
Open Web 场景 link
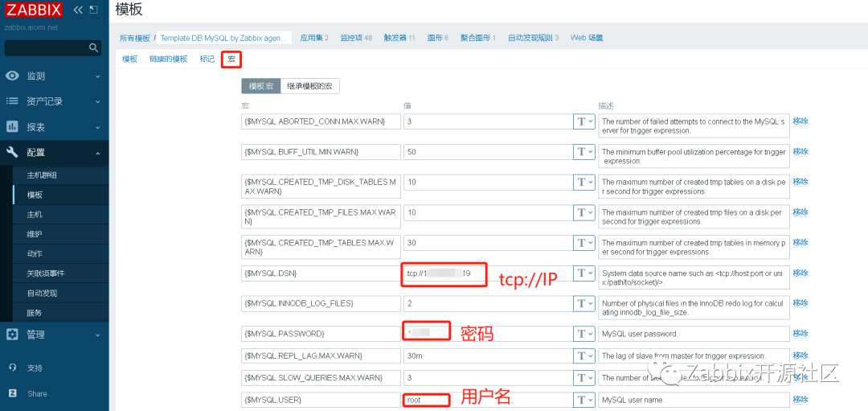587,38
